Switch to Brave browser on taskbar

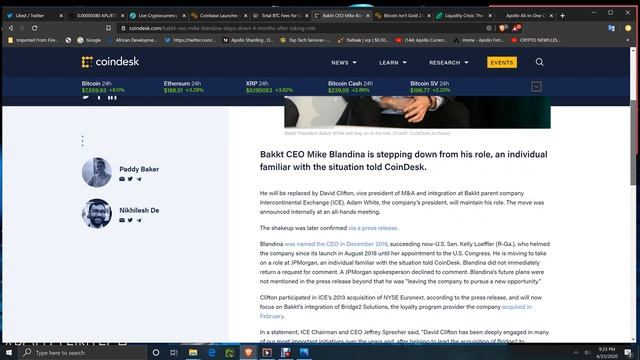pyautogui.click(x=248, y=352)
